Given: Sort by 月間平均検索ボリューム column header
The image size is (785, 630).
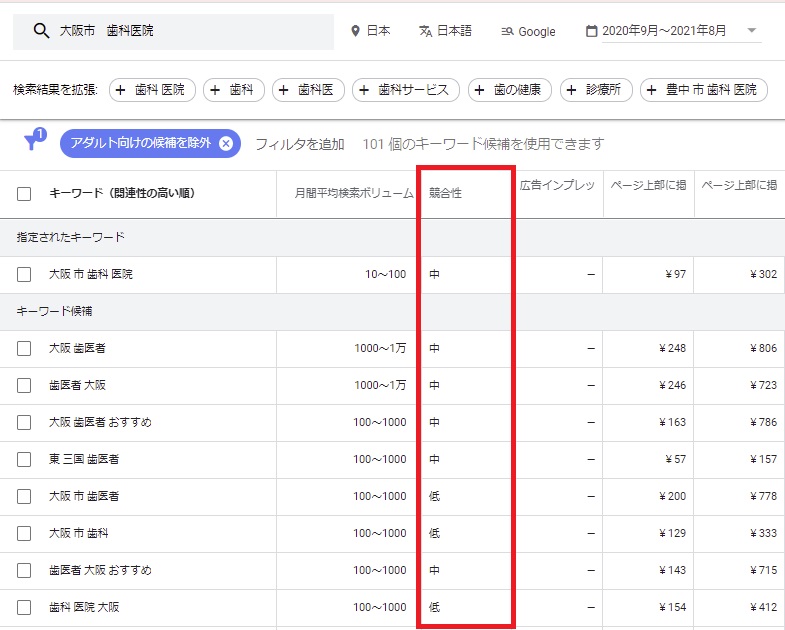Looking at the screenshot, I should coord(354,193).
